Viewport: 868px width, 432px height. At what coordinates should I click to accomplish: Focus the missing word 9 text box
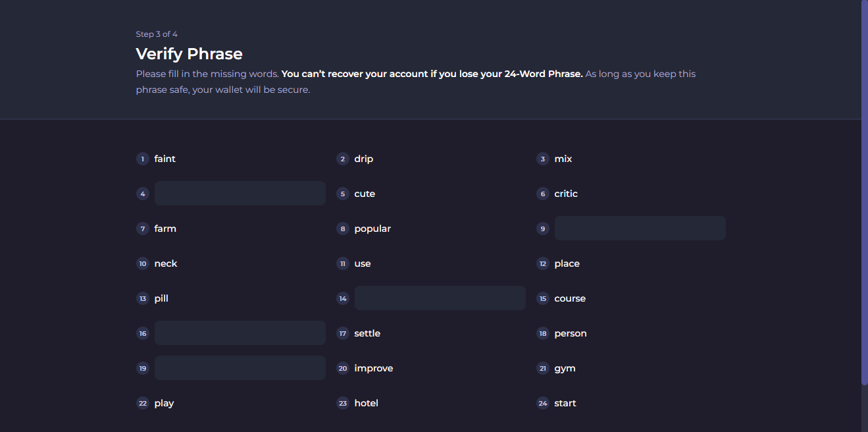pos(640,229)
